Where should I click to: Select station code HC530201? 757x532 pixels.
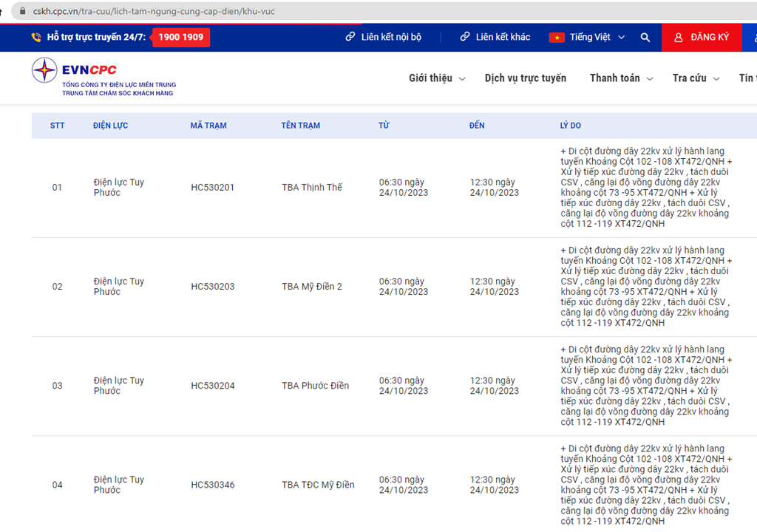pyautogui.click(x=212, y=188)
